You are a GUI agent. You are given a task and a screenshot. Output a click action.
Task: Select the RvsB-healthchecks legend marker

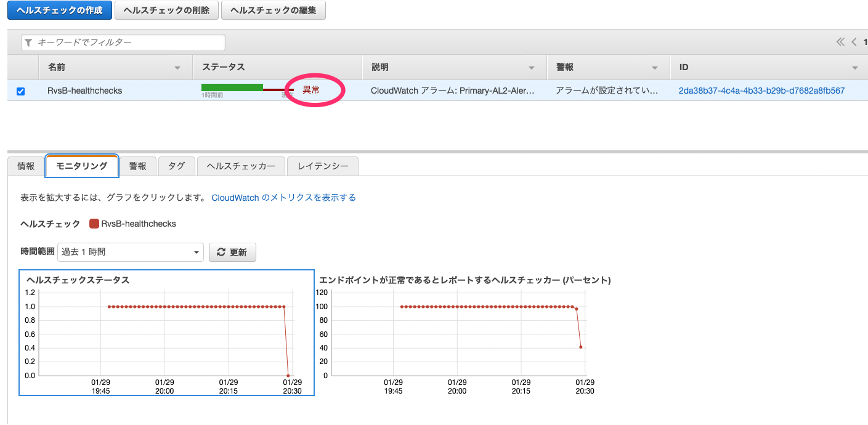pyautogui.click(x=94, y=224)
